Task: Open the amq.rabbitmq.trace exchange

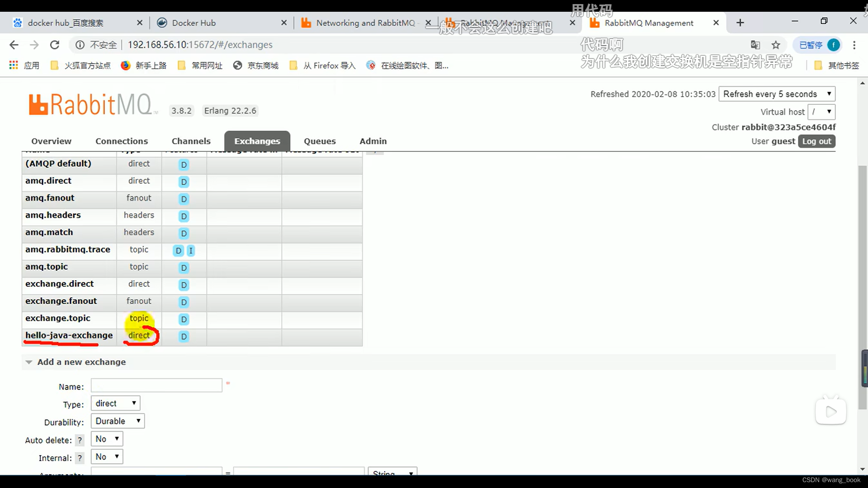Action: point(68,249)
